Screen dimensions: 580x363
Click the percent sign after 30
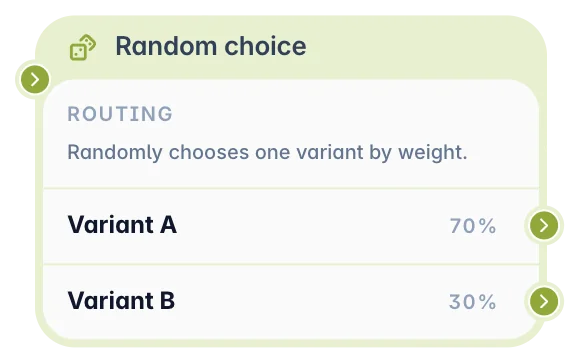(487, 302)
